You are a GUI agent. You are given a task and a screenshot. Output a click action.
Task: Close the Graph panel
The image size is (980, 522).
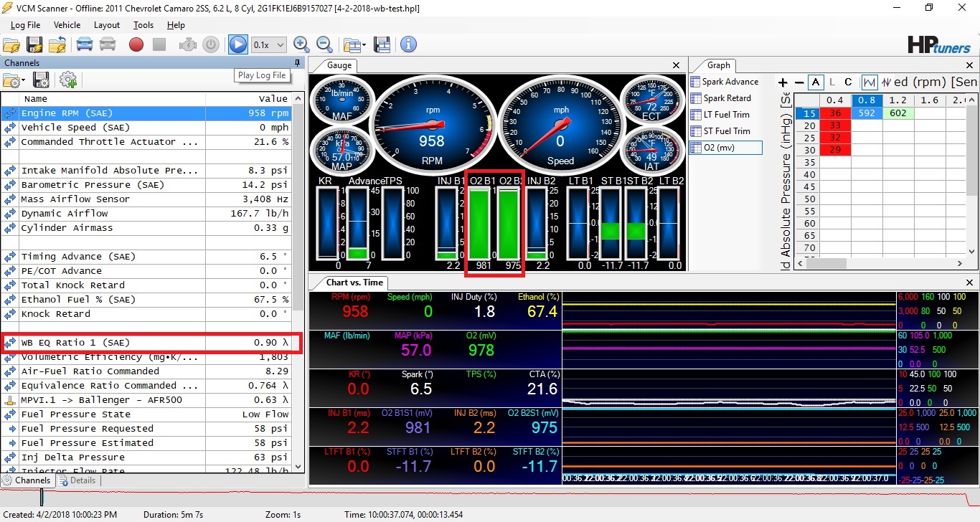[x=969, y=65]
